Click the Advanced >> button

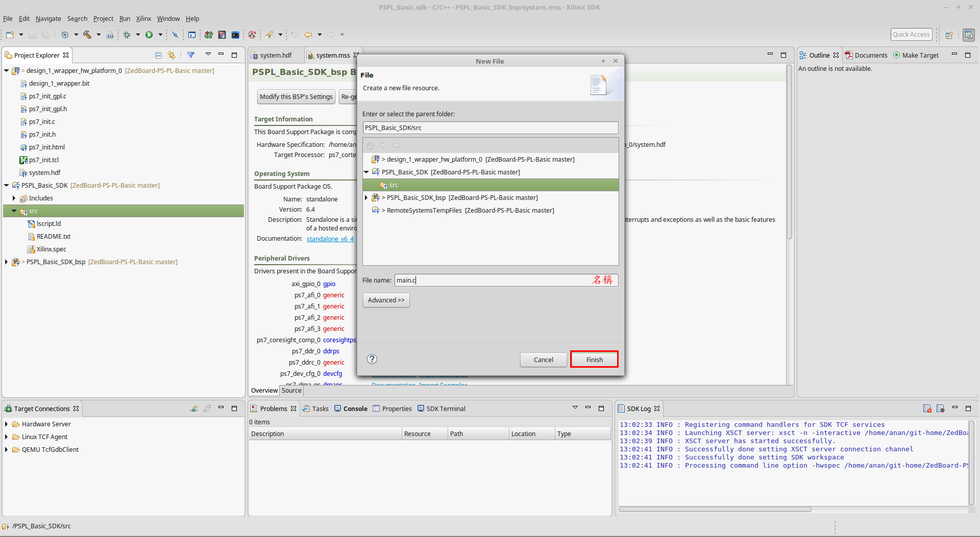coord(386,300)
